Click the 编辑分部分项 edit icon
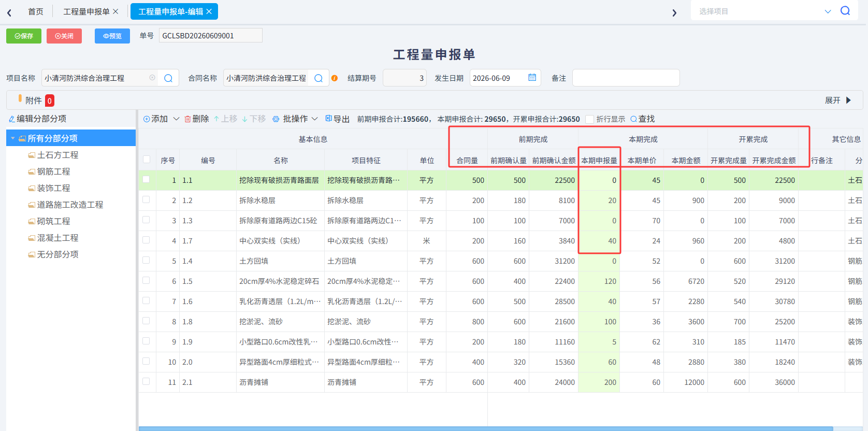The width and height of the screenshot is (868, 431). click(x=11, y=119)
